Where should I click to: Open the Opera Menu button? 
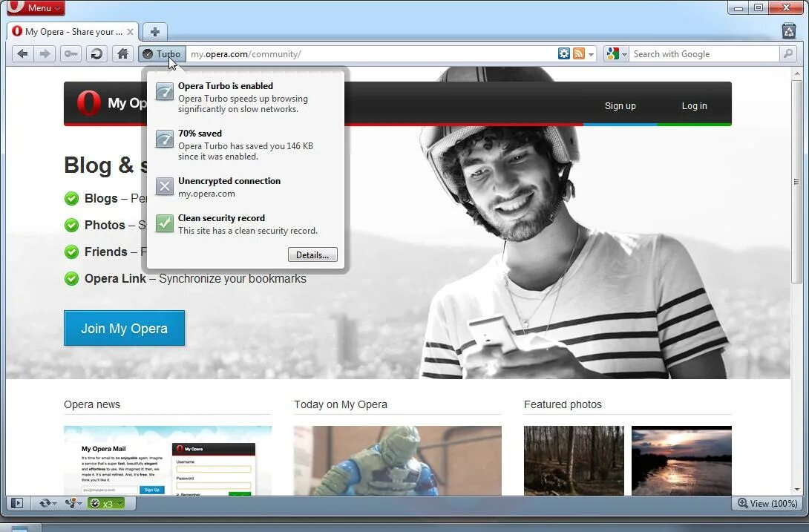coord(36,7)
